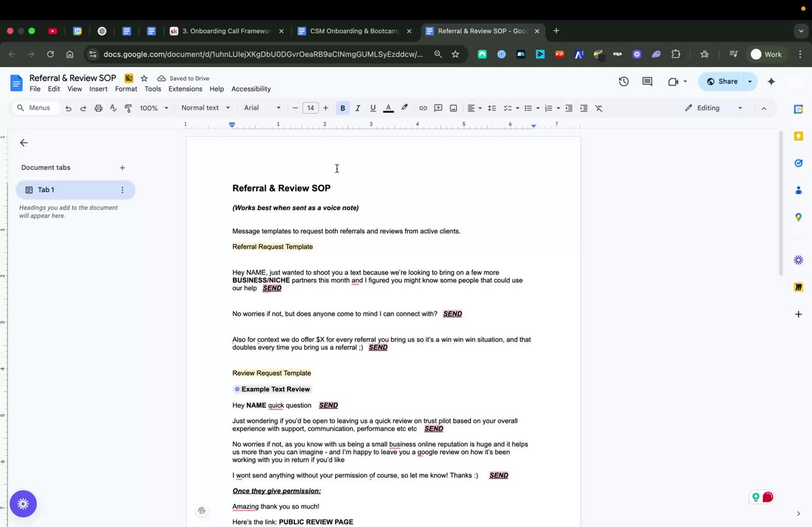Get add-ons with the plus icon
This screenshot has height=527, width=812.
click(x=799, y=315)
